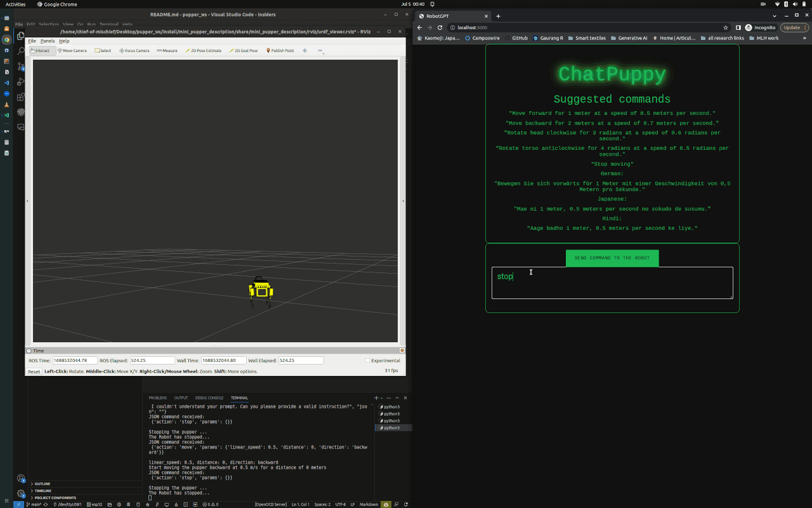Switch to the DEBUG CONSOLE tab
Screen dimensions: 812x508
pyautogui.click(x=209, y=398)
